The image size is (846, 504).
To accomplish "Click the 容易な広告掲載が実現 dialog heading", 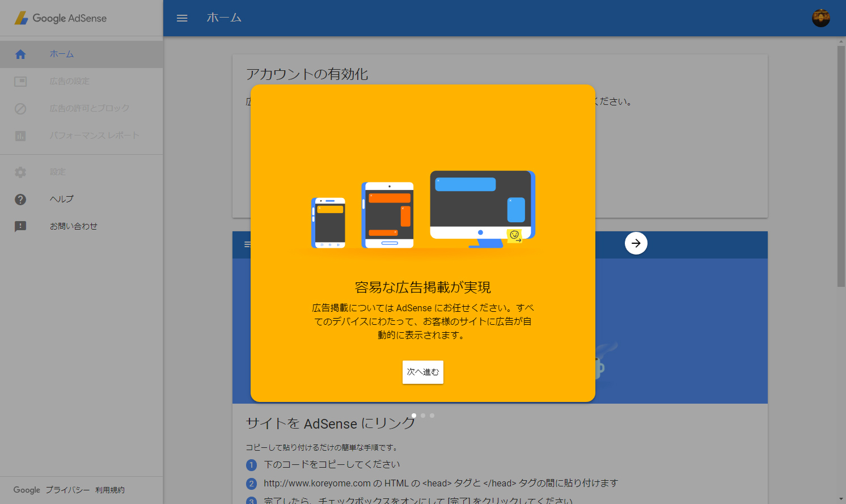I will click(423, 287).
